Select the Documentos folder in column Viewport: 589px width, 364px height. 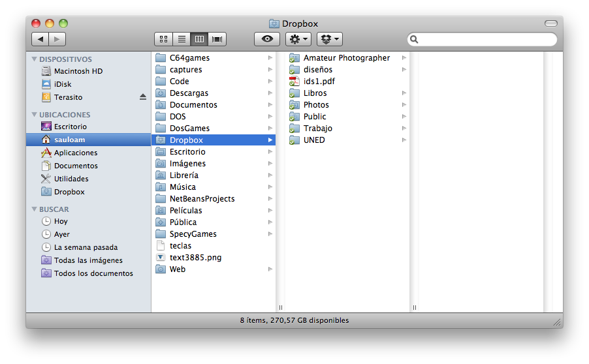214,104
